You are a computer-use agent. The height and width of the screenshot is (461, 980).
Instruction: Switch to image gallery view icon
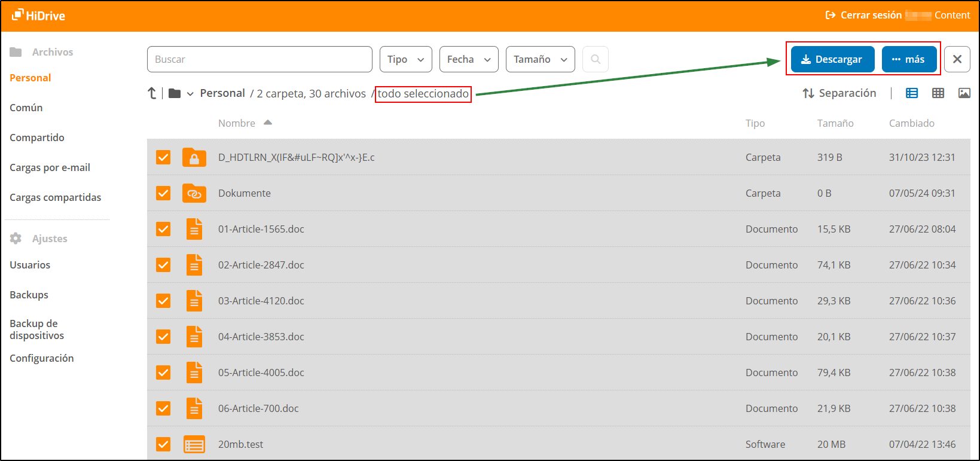point(964,93)
